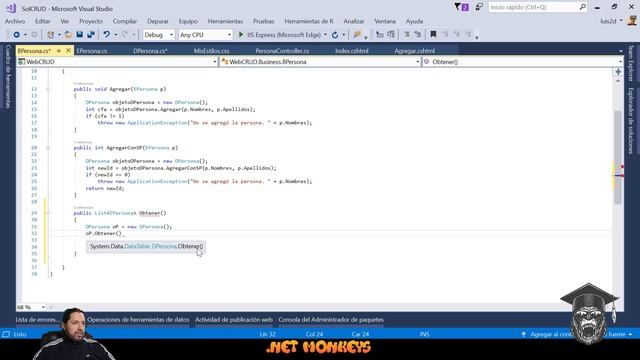
Task: Open the Ventana menu
Action: coord(385,21)
